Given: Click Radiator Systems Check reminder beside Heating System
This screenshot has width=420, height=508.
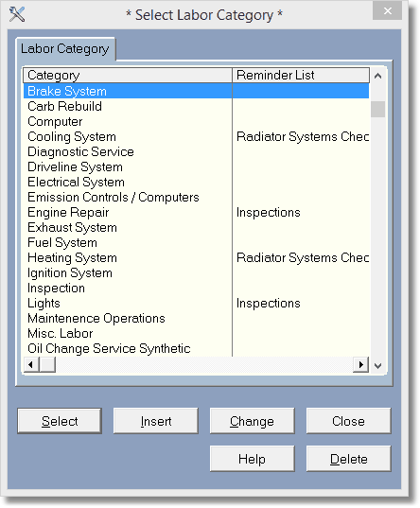Looking at the screenshot, I should pyautogui.click(x=303, y=258).
